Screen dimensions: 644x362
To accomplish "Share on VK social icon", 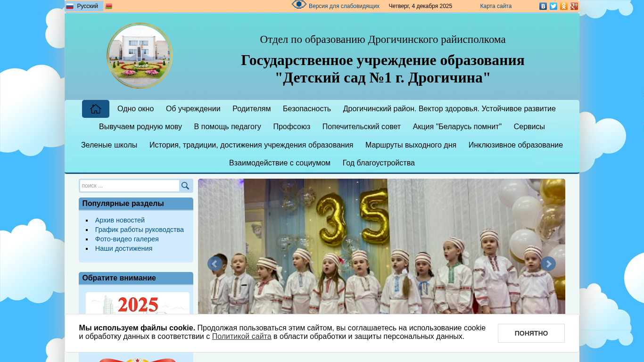I will [543, 6].
